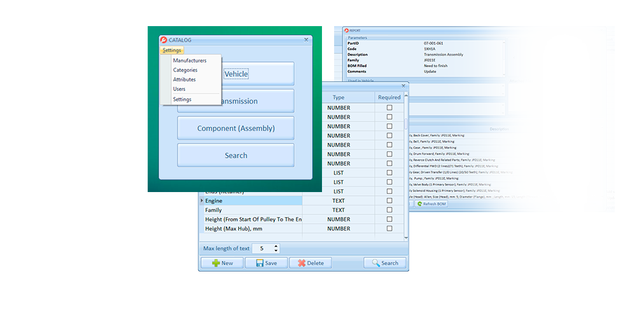Open the Settings menu in the menu bar
The width and height of the screenshot is (644, 318).
tap(172, 50)
